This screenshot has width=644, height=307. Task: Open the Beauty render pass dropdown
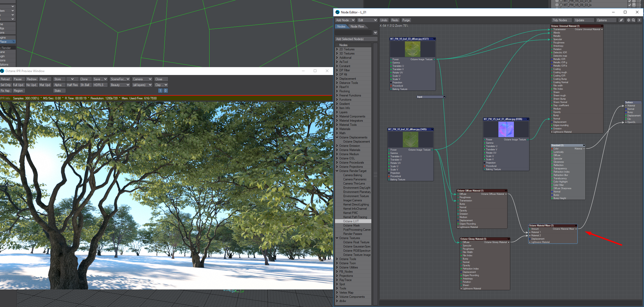[x=120, y=85]
